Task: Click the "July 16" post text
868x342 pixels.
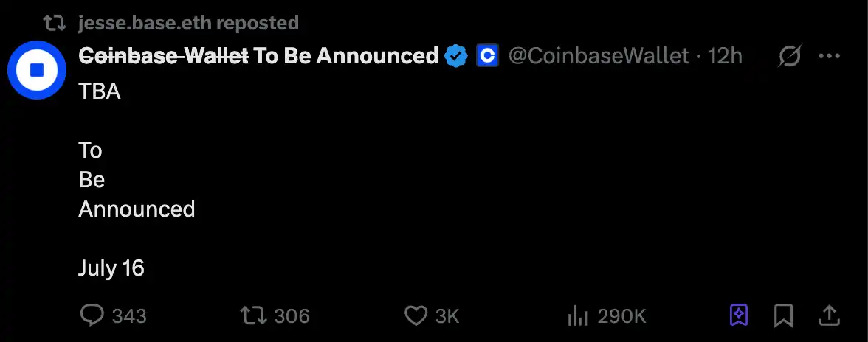Action: pyautogui.click(x=111, y=268)
